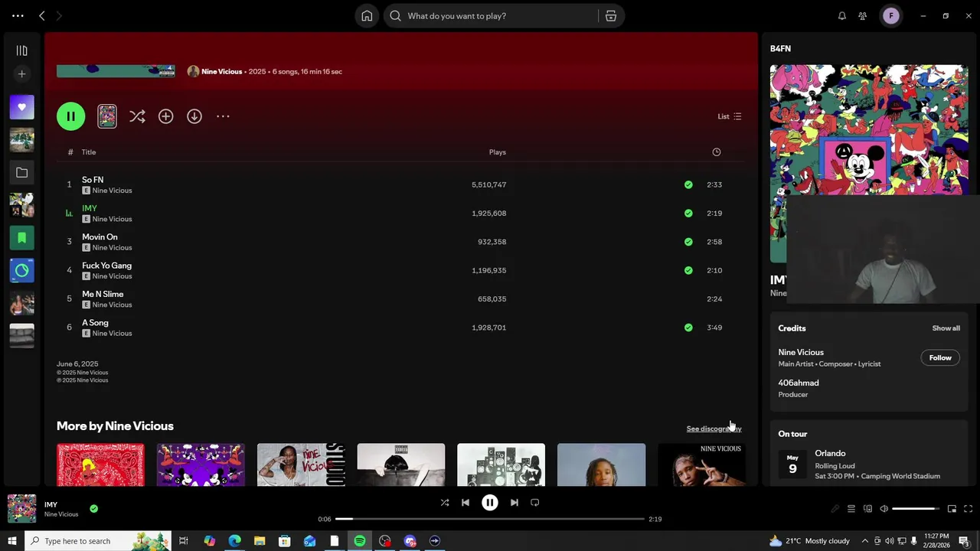Viewport: 980px width, 551px height.
Task: Open the mini player icon
Action: tap(952, 509)
